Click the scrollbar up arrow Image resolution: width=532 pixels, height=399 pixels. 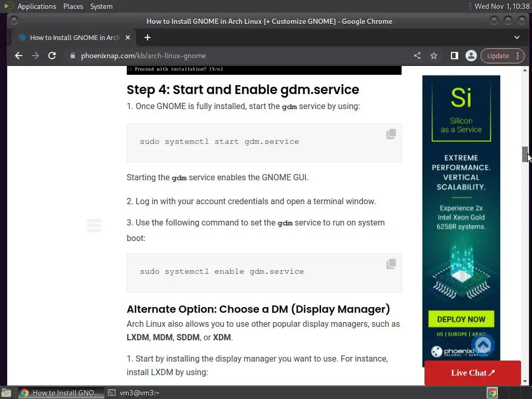pos(525,70)
